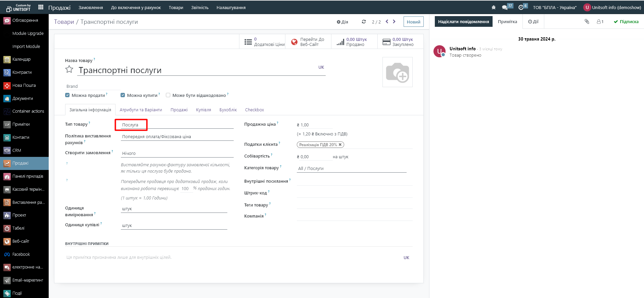The height and width of the screenshot is (298, 644).
Task: Click the debug bug icon in top bar
Action: pos(493,7)
